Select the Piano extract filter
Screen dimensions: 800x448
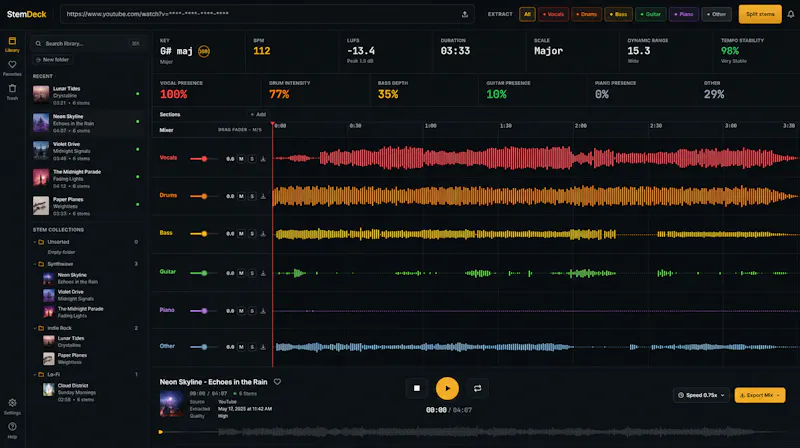click(x=684, y=14)
